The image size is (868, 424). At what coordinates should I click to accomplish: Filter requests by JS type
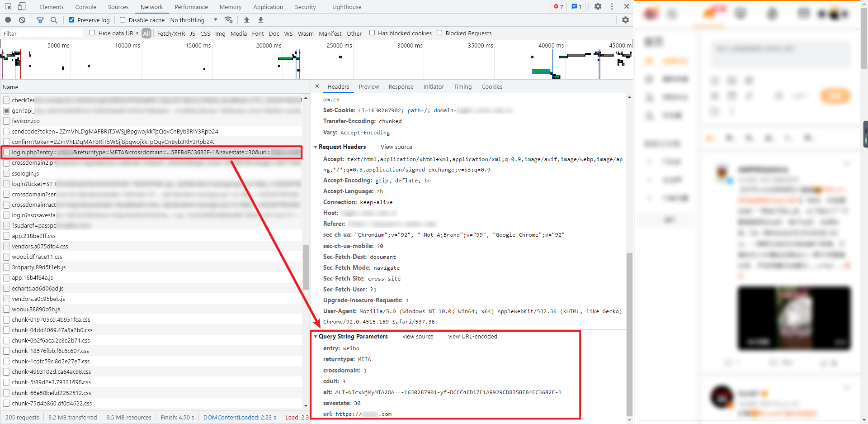pos(193,33)
